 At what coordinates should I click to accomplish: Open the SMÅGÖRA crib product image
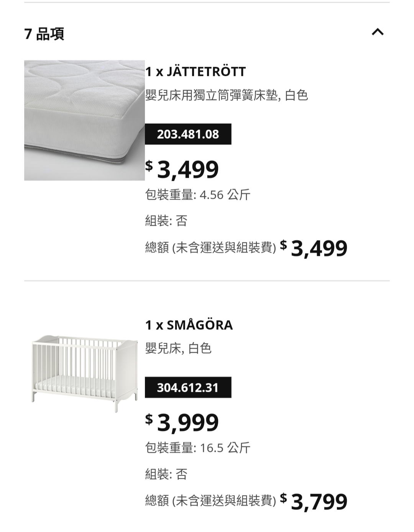(84, 373)
